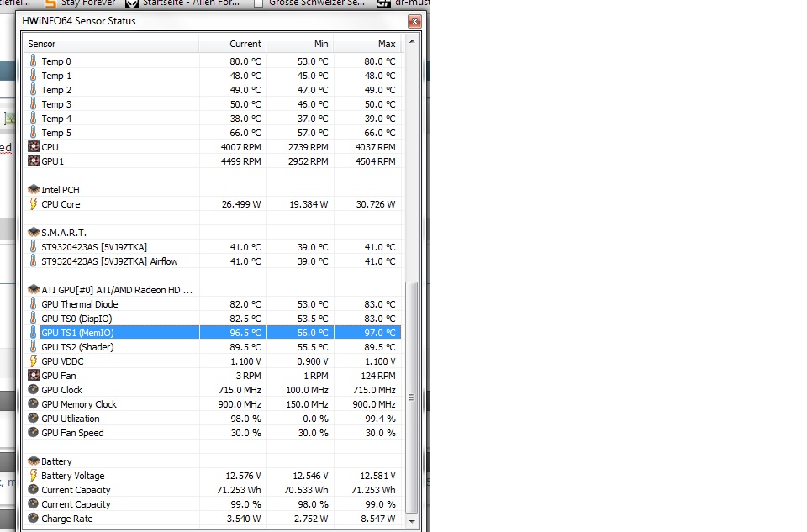Image resolution: width=807 pixels, height=532 pixels.
Task: Click the thermometer icon beside GPU TS0 (DispIO)
Action: pos(33,318)
